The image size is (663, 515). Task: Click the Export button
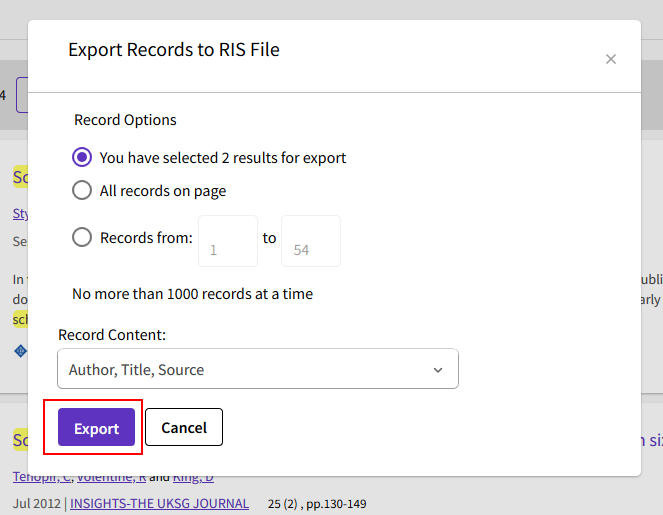(96, 427)
